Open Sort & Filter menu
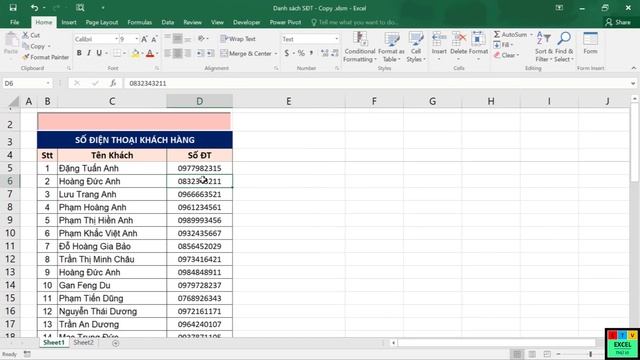 [x=543, y=47]
